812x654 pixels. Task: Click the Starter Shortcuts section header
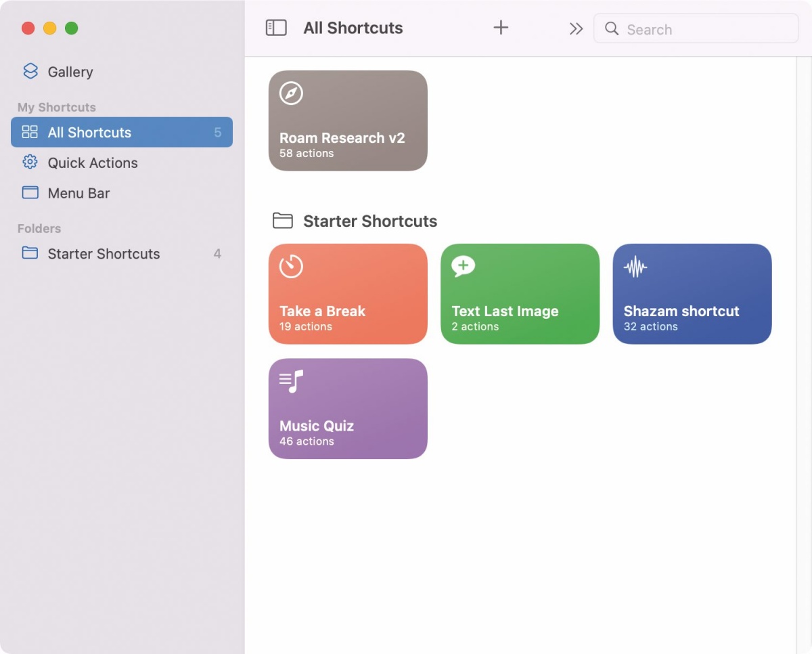[370, 221]
